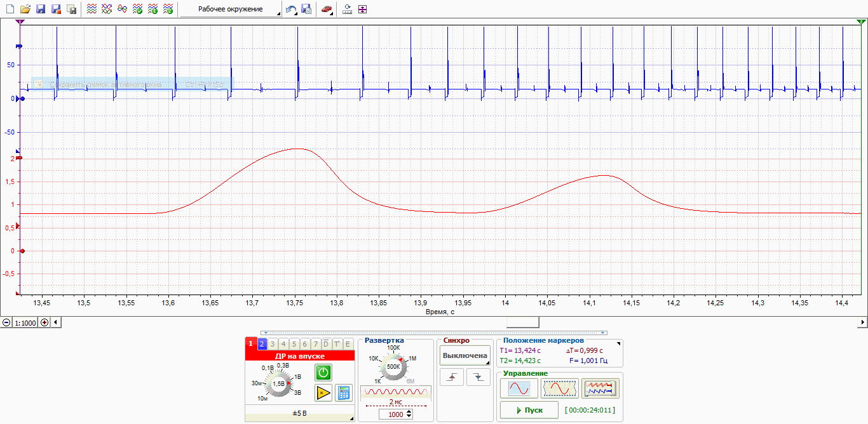Click the 1,5В voltage range knob
The width and height of the screenshot is (868, 424).
pyautogui.click(x=278, y=384)
